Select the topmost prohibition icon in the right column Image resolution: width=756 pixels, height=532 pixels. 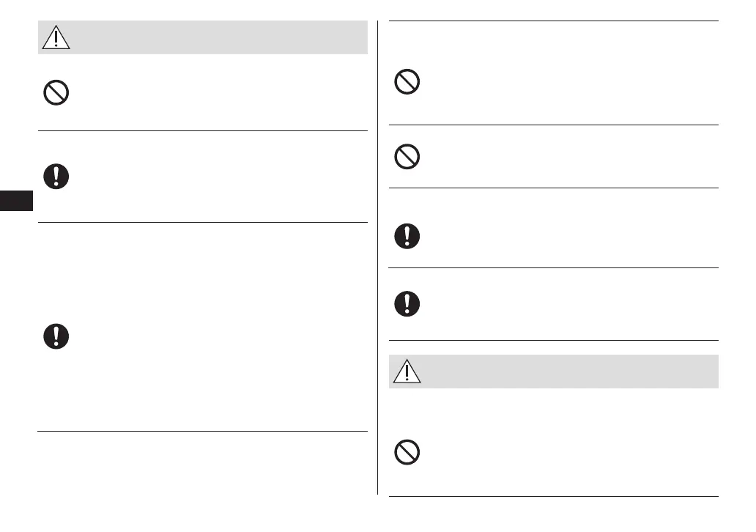(x=407, y=81)
